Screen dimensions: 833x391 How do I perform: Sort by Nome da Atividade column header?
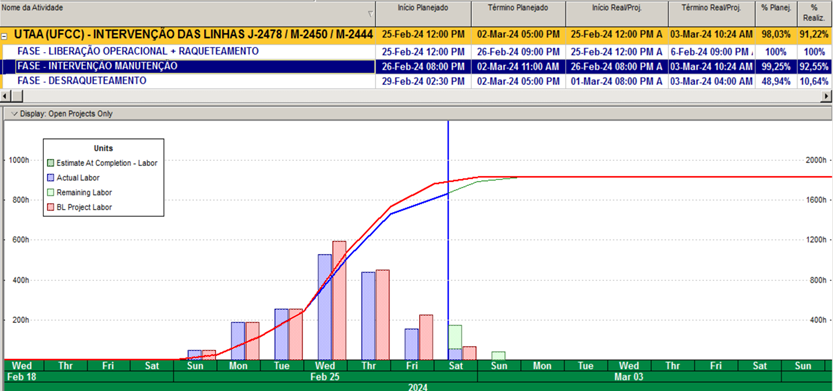pyautogui.click(x=188, y=13)
